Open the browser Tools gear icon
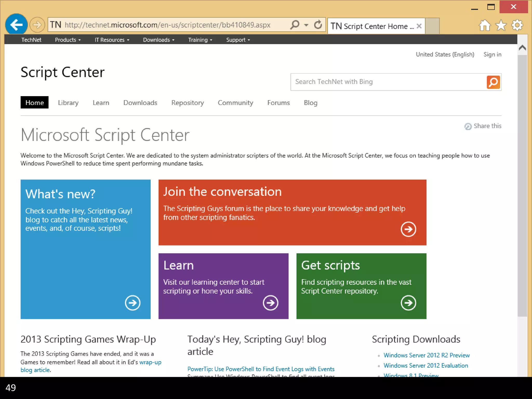Viewport: 532px width, 399px height. (x=517, y=25)
